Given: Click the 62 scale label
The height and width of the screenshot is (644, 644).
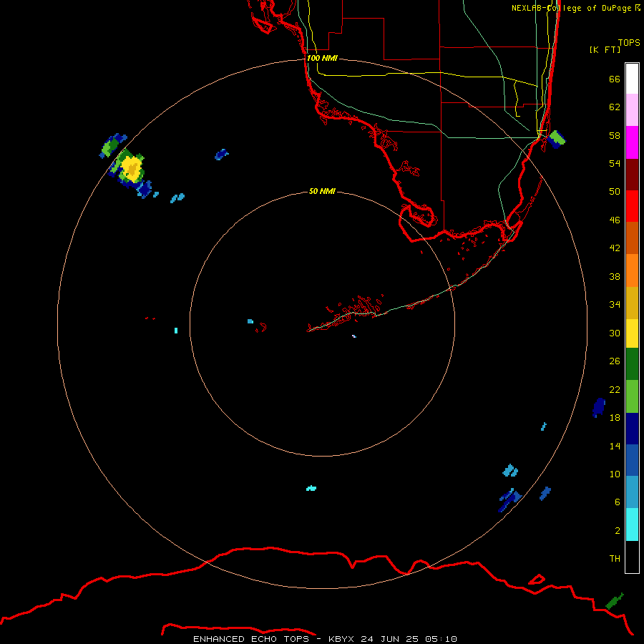Looking at the screenshot, I should point(615,107).
